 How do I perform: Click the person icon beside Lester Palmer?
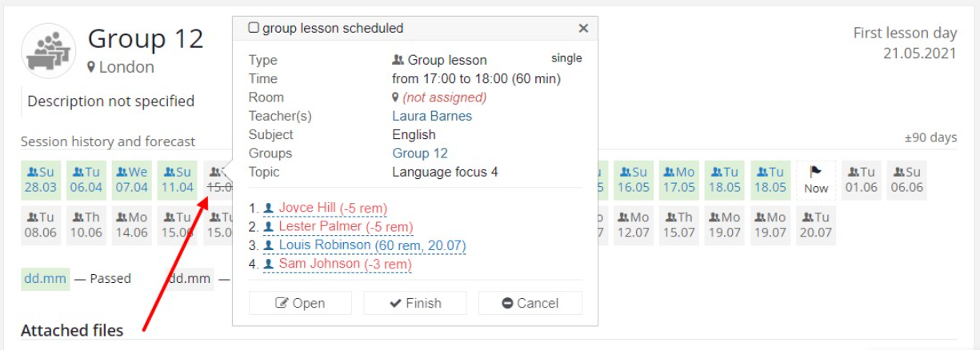269,227
